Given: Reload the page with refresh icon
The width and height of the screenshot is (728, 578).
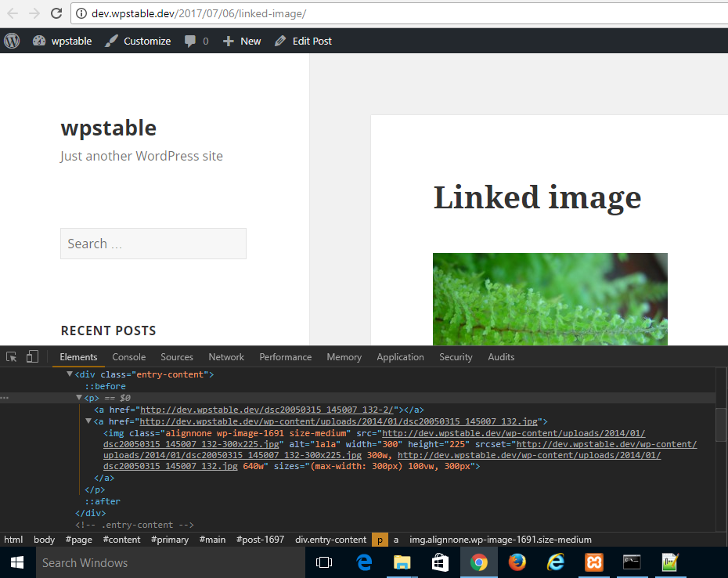Looking at the screenshot, I should click(x=56, y=13).
